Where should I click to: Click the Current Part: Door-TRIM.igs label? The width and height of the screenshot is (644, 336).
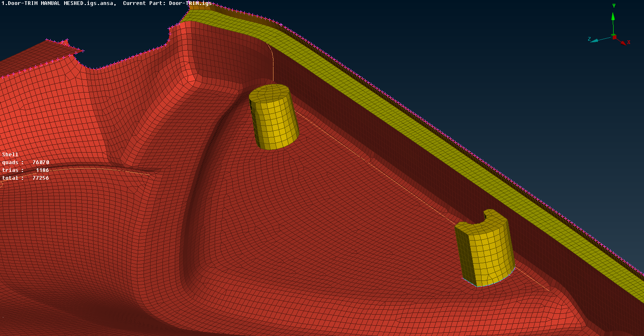coord(167,3)
